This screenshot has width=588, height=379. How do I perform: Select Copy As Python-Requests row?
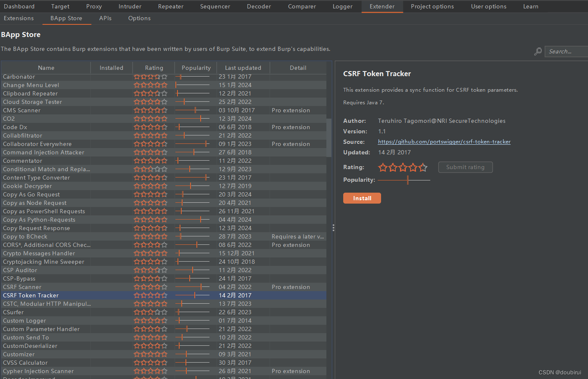click(164, 220)
